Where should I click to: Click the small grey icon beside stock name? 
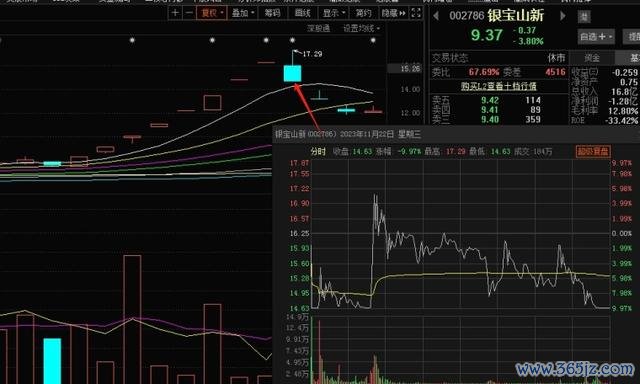[x=584, y=17]
